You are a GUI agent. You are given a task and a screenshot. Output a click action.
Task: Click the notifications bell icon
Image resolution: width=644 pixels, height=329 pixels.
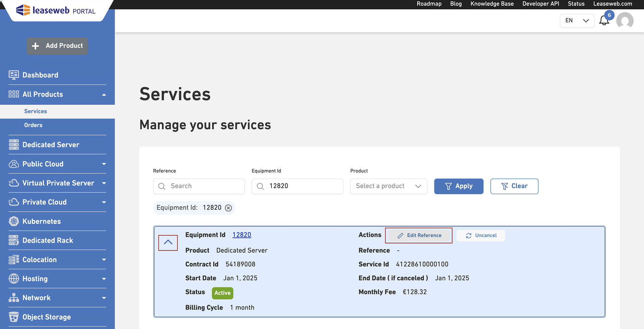point(604,21)
